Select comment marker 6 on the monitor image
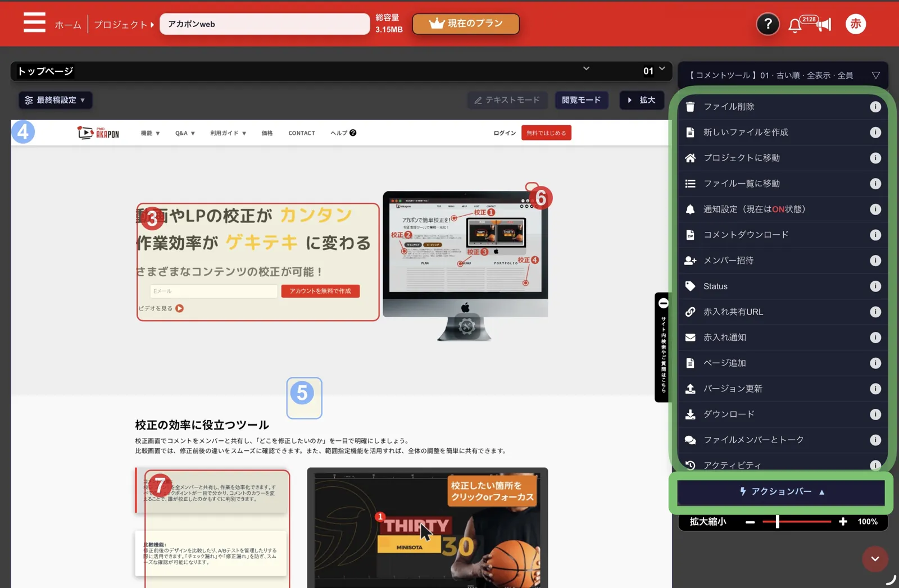 point(541,198)
